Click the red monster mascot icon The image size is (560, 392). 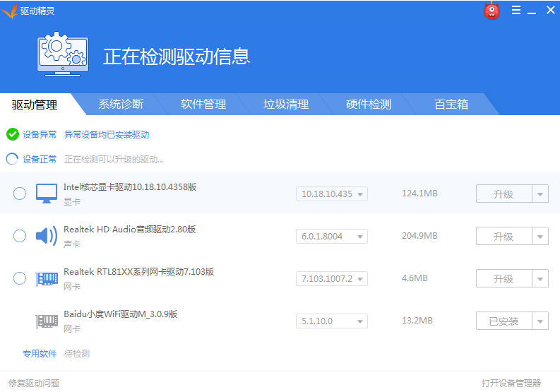tap(492, 11)
